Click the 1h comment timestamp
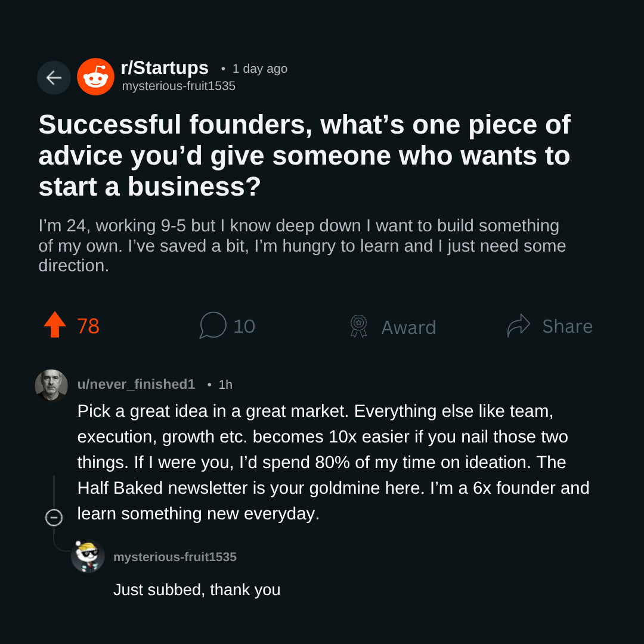 (x=225, y=385)
